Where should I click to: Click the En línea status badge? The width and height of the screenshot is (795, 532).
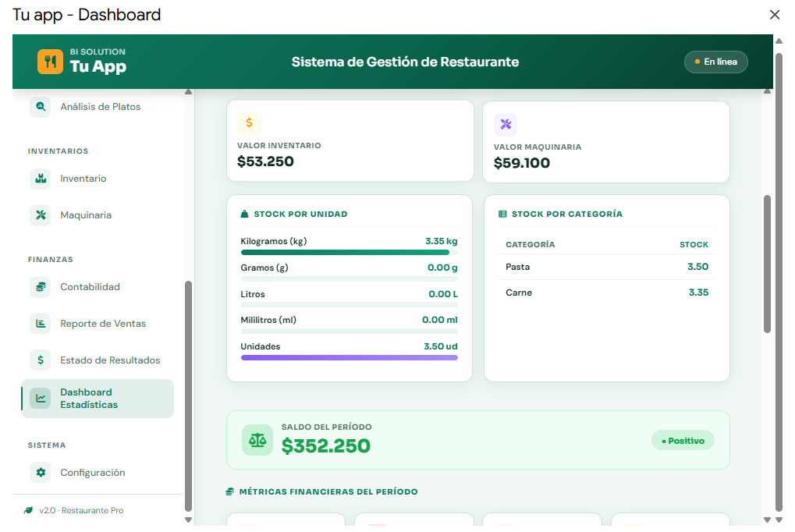pyautogui.click(x=716, y=62)
